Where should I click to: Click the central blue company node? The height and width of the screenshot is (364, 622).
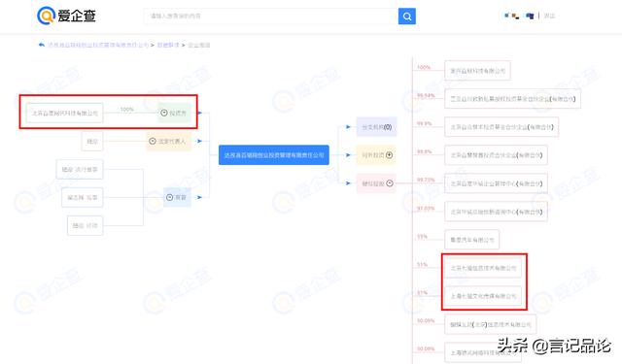[x=274, y=155]
